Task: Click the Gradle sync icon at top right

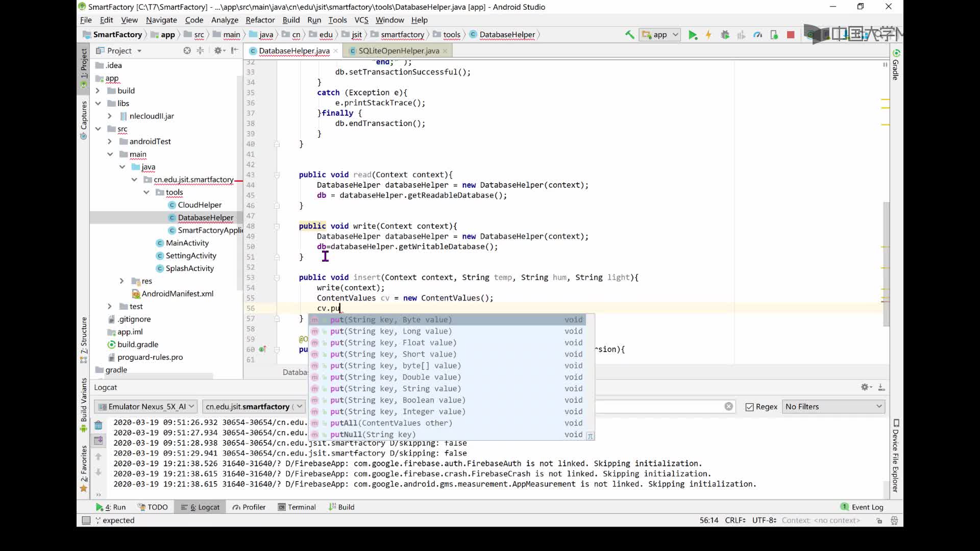Action: click(896, 53)
